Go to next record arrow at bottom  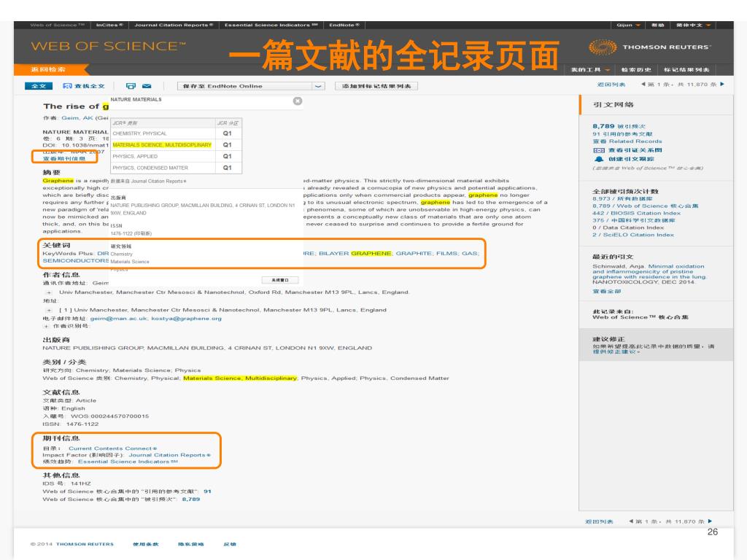tap(710, 521)
